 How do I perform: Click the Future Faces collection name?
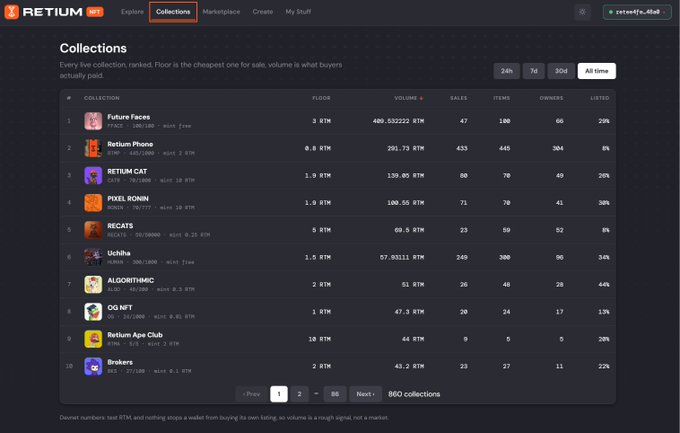[x=129, y=117]
